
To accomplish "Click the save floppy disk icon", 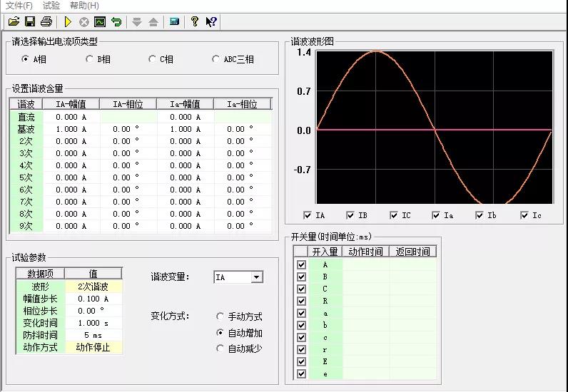I will 30,22.
